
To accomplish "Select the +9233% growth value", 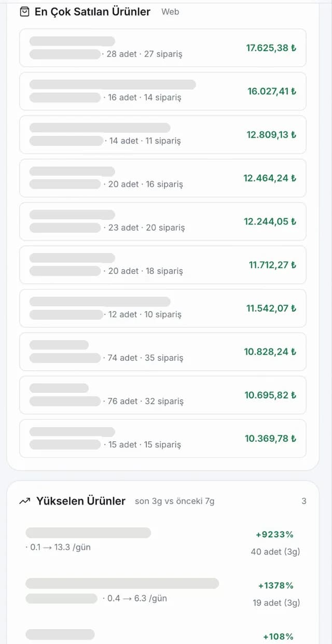I will point(274,534).
